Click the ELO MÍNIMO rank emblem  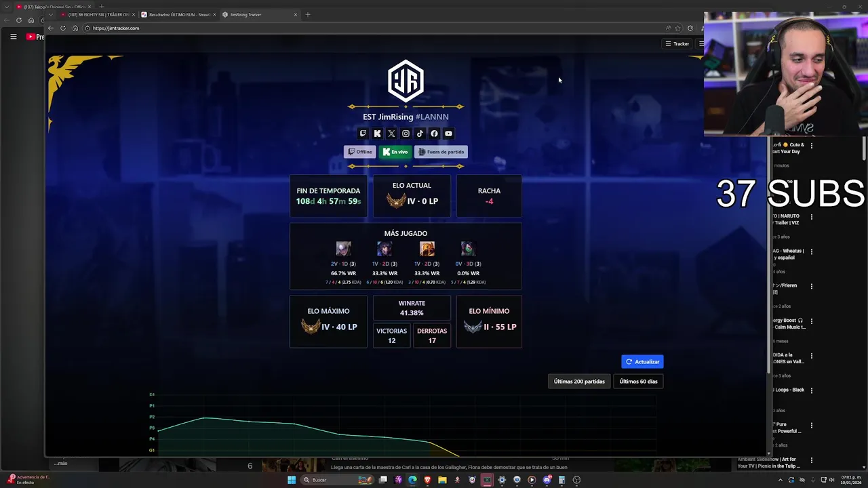coord(473,326)
